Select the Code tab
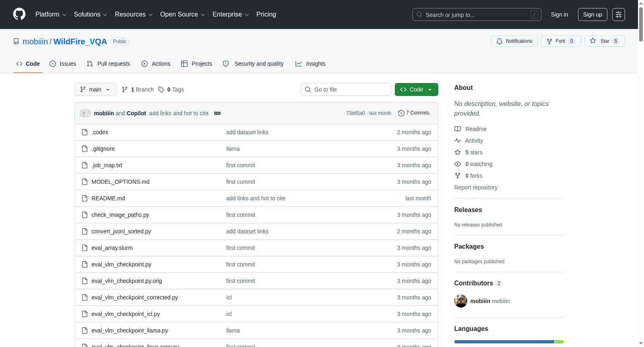 [28, 64]
